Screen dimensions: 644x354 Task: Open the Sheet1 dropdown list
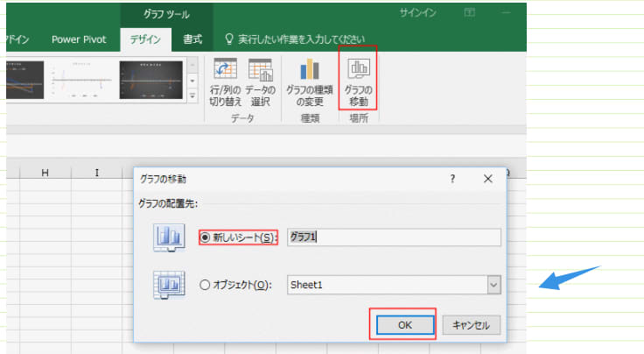point(493,285)
